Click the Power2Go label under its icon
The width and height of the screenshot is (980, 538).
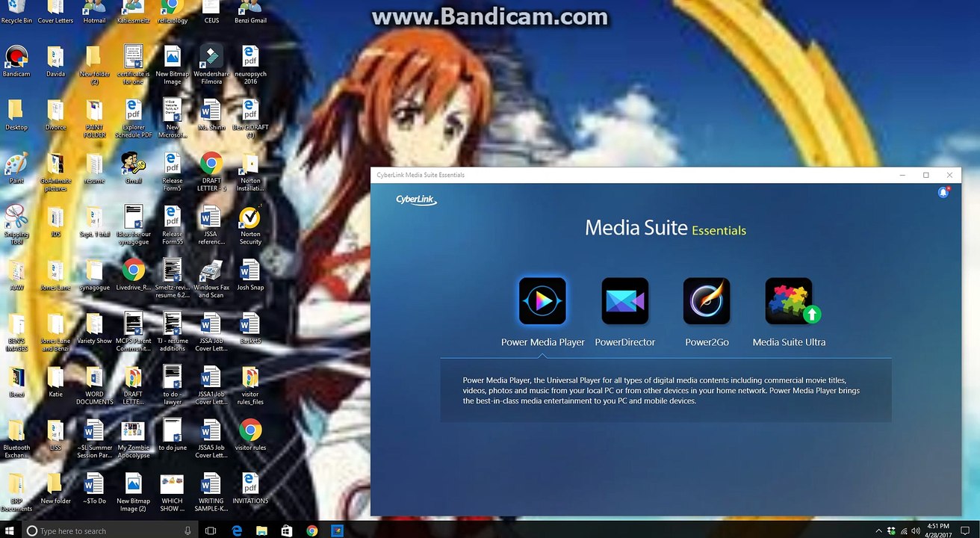point(707,342)
